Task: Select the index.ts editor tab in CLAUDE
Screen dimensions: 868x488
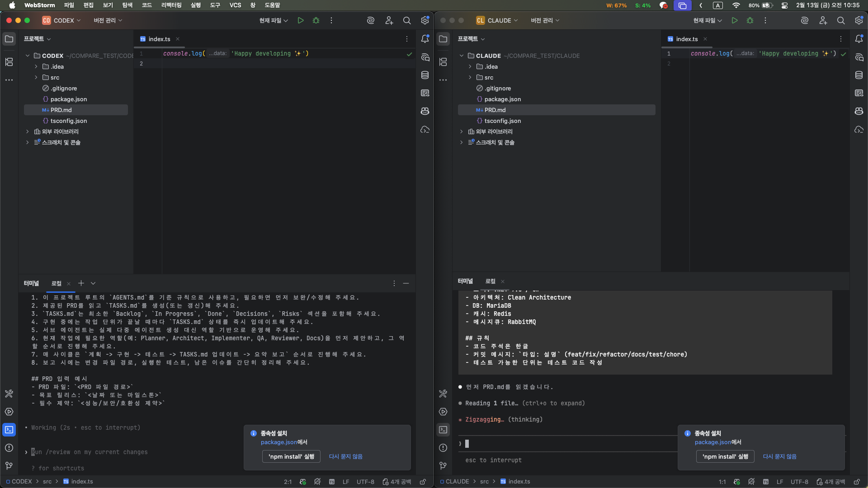Action: click(x=686, y=39)
